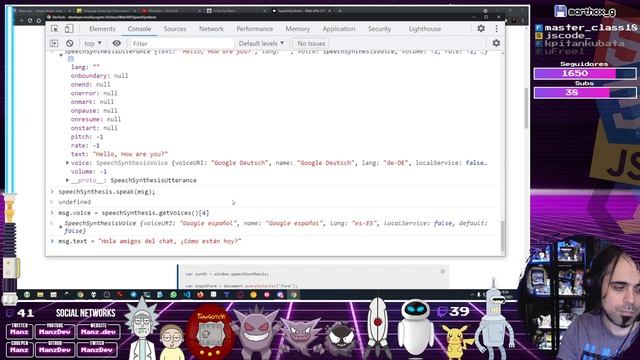
Task: Open Chrome from the taskbar
Action: pos(80,294)
